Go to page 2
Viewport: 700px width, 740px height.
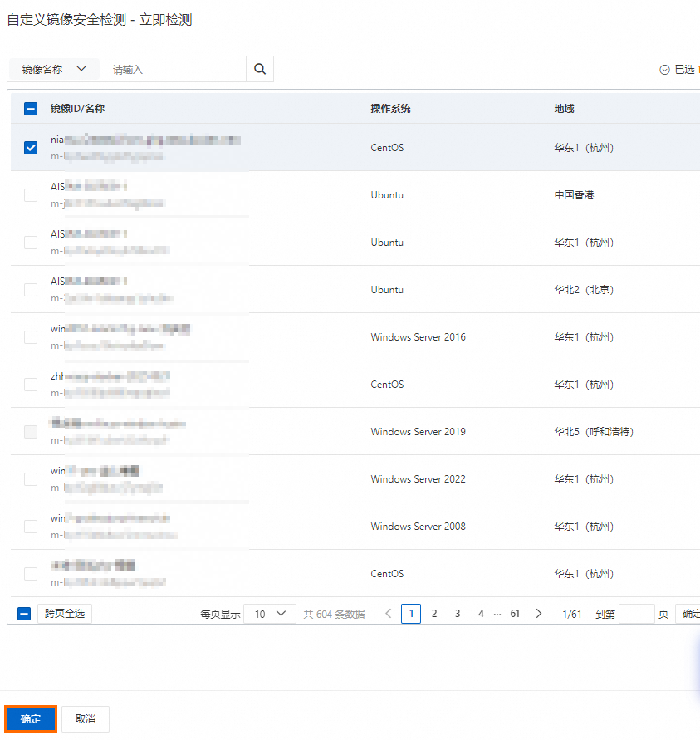click(x=434, y=614)
